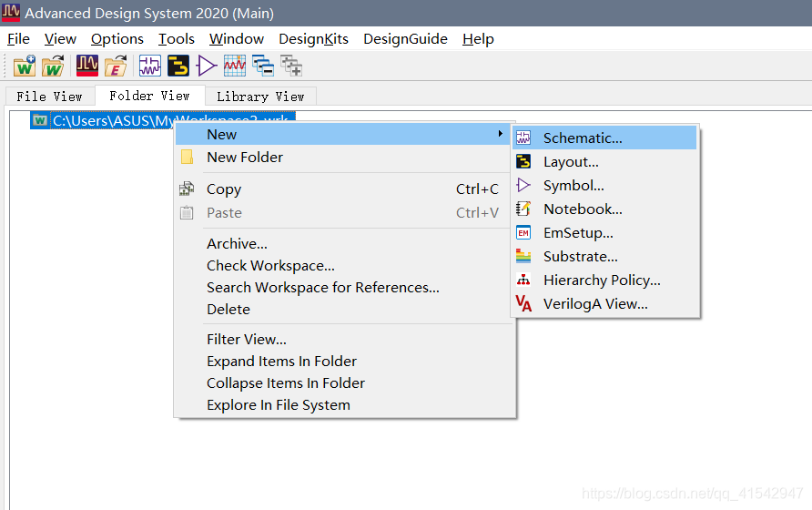812x510 pixels.
Task: Select Search Workspace for References...
Action: [344, 287]
